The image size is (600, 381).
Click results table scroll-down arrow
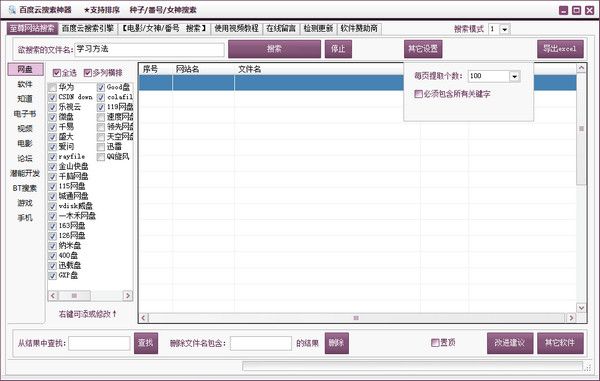[582, 308]
